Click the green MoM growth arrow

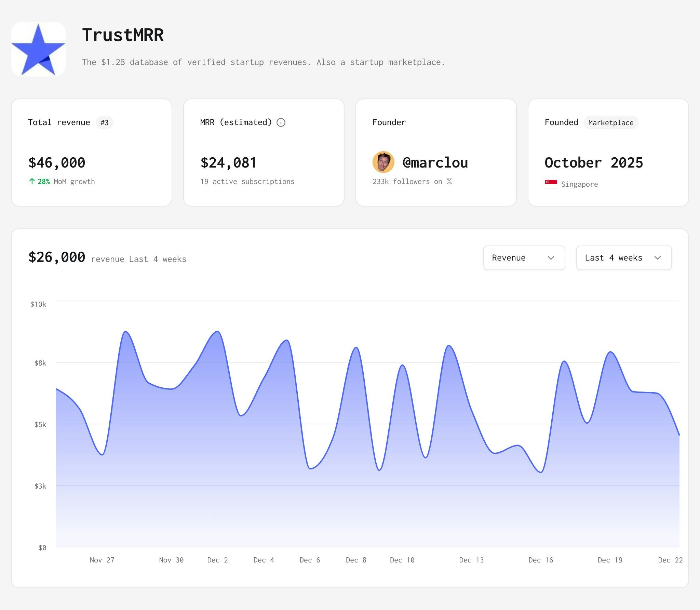[x=32, y=182]
